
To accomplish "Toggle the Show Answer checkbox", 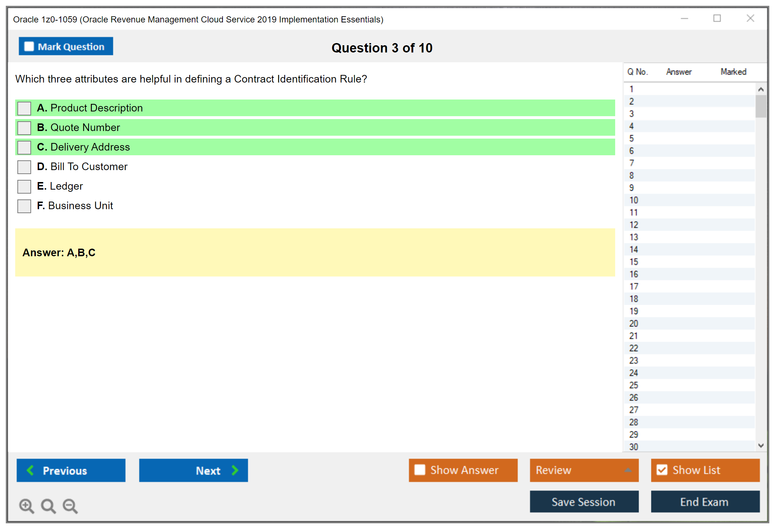I will [x=420, y=470].
